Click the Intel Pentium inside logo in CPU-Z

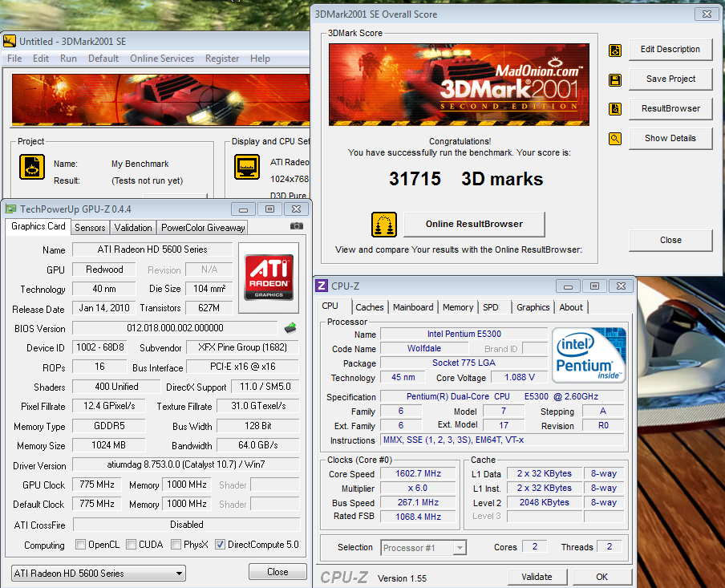pos(589,355)
